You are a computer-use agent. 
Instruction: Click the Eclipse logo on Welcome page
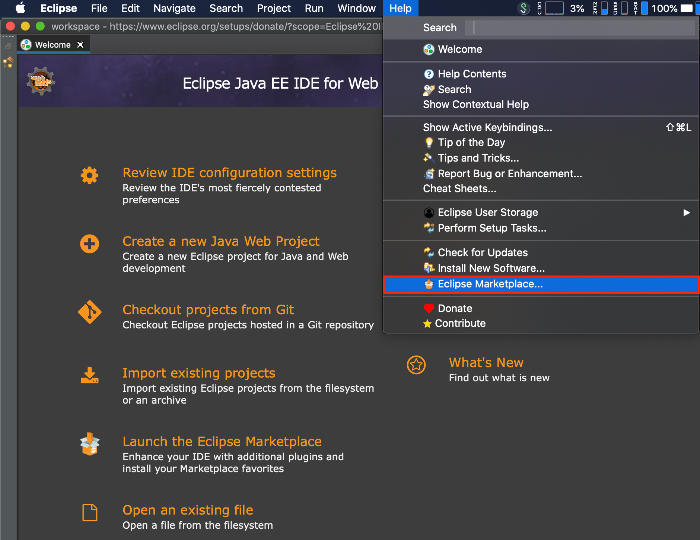pyautogui.click(x=41, y=81)
